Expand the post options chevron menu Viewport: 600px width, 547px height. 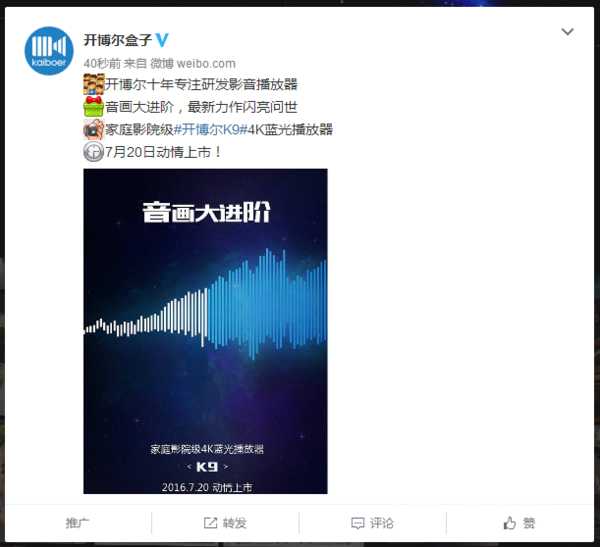(567, 31)
